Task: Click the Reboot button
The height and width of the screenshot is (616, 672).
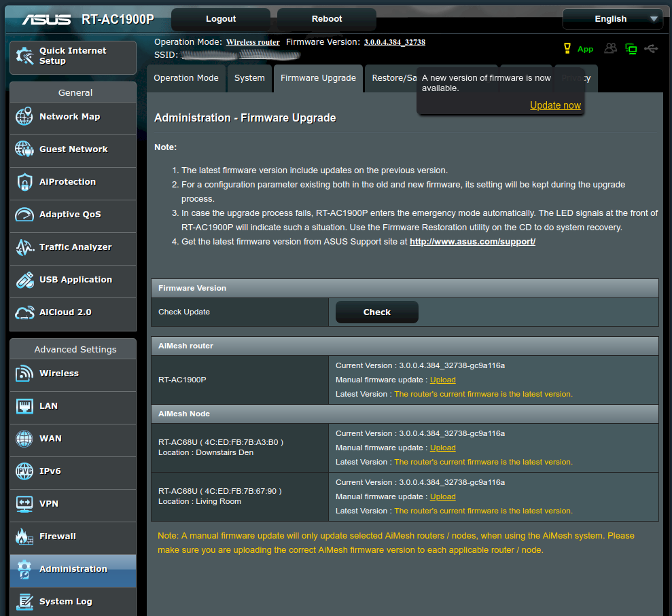Action: tap(327, 19)
